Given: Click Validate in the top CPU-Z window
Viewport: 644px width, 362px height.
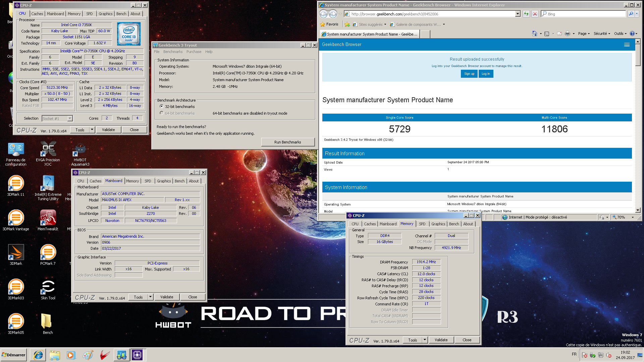Looking at the screenshot, I should (x=108, y=130).
